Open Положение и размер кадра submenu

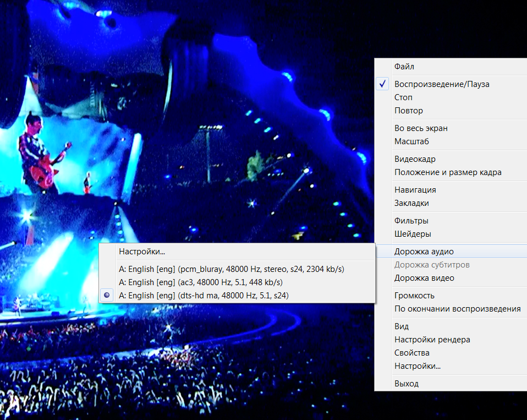click(448, 172)
